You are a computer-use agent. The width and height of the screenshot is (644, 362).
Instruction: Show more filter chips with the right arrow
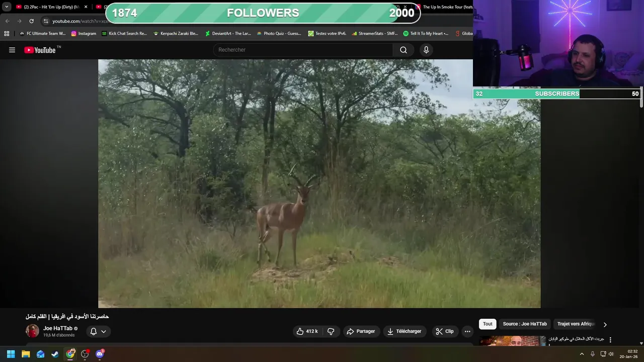pyautogui.click(x=605, y=324)
